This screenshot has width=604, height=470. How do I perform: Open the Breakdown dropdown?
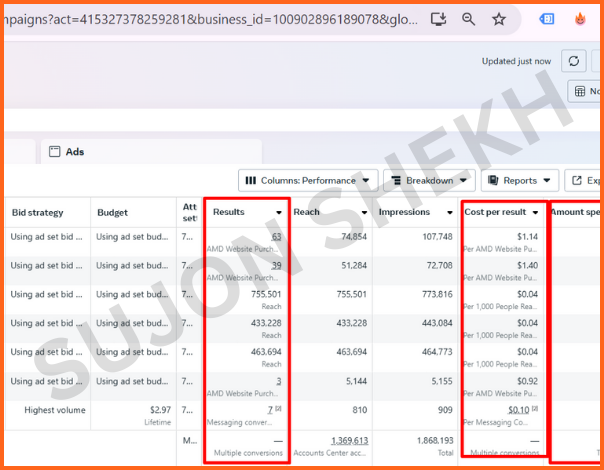click(x=427, y=181)
